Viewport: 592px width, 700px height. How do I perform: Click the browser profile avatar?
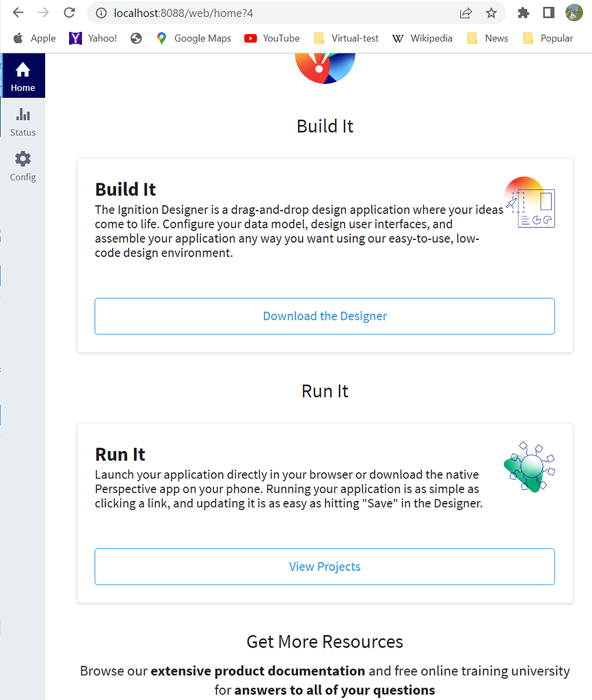point(574,12)
